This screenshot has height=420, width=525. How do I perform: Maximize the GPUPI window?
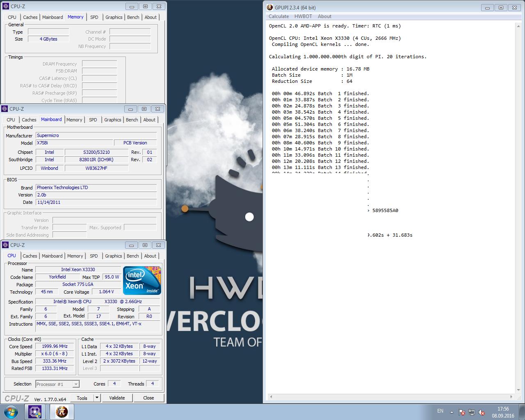(x=501, y=7)
